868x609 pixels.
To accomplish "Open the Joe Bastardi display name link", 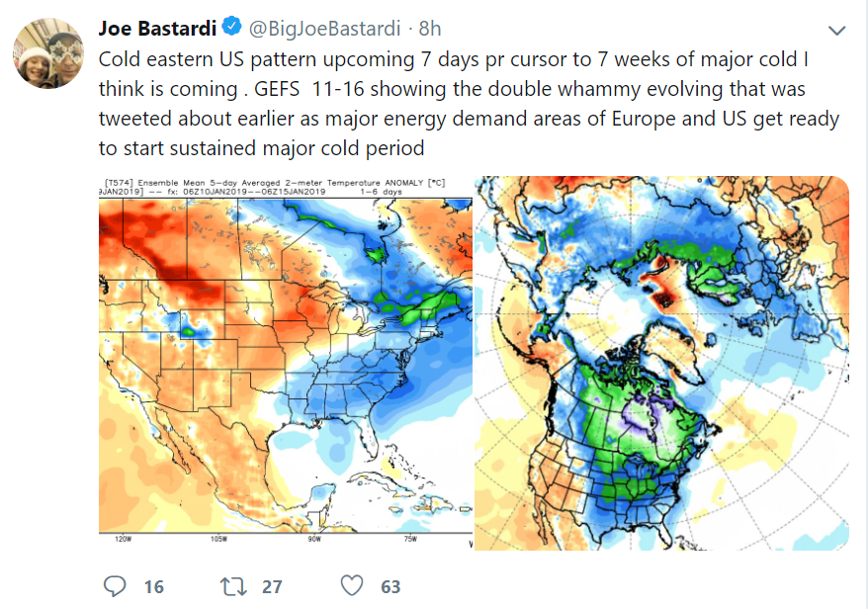I will click(x=157, y=27).
